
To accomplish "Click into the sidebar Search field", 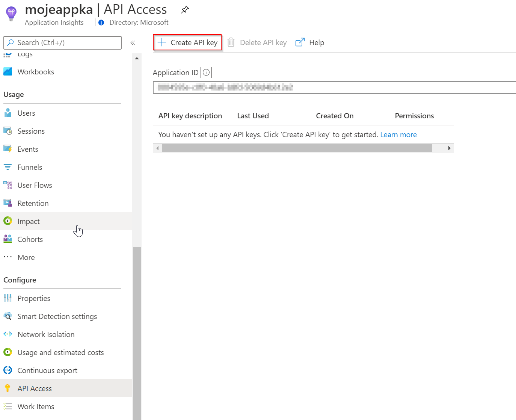I will tap(63, 43).
